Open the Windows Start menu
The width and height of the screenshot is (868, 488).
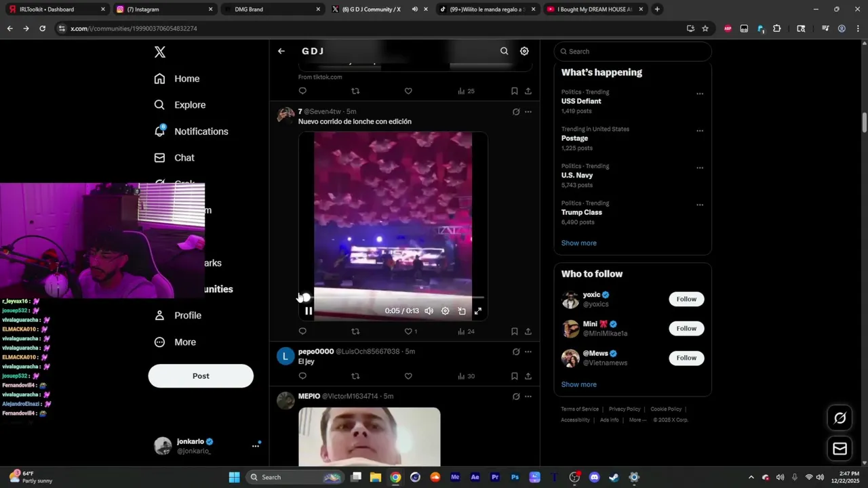(234, 477)
